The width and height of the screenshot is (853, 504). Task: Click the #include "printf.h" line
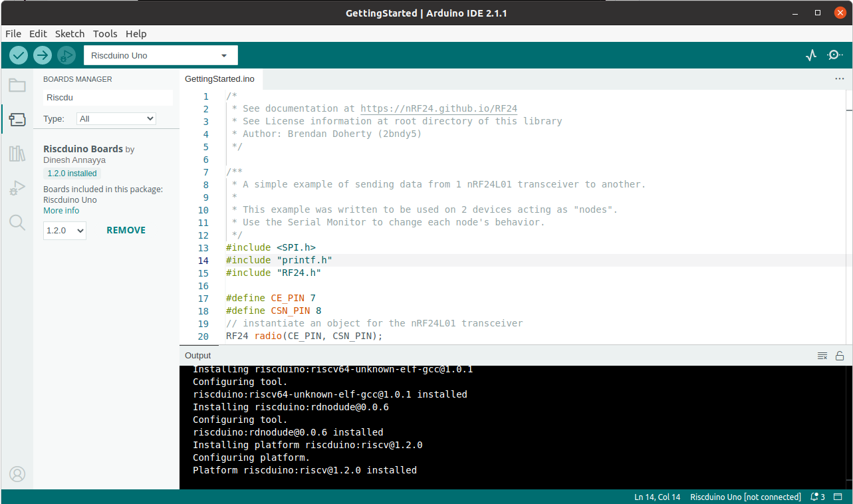coord(279,261)
